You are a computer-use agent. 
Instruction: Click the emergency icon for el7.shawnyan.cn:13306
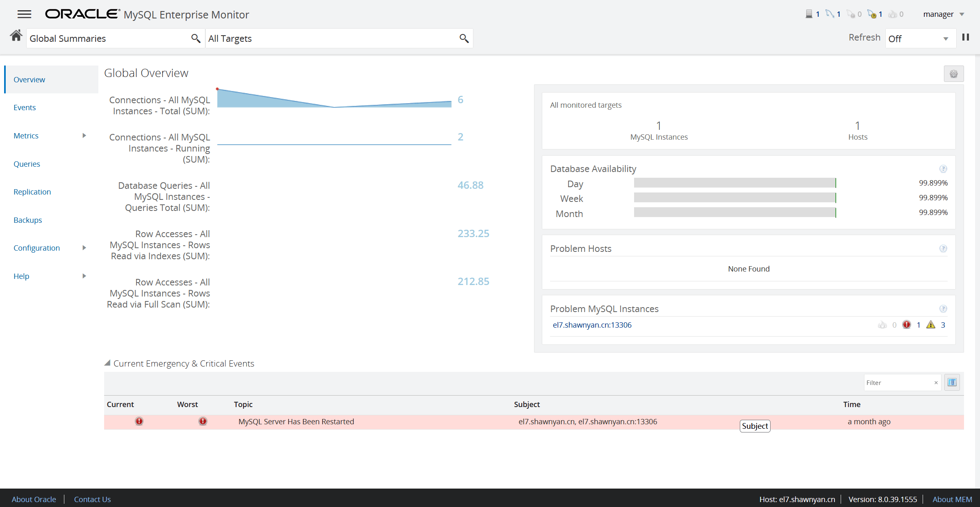[x=882, y=325]
